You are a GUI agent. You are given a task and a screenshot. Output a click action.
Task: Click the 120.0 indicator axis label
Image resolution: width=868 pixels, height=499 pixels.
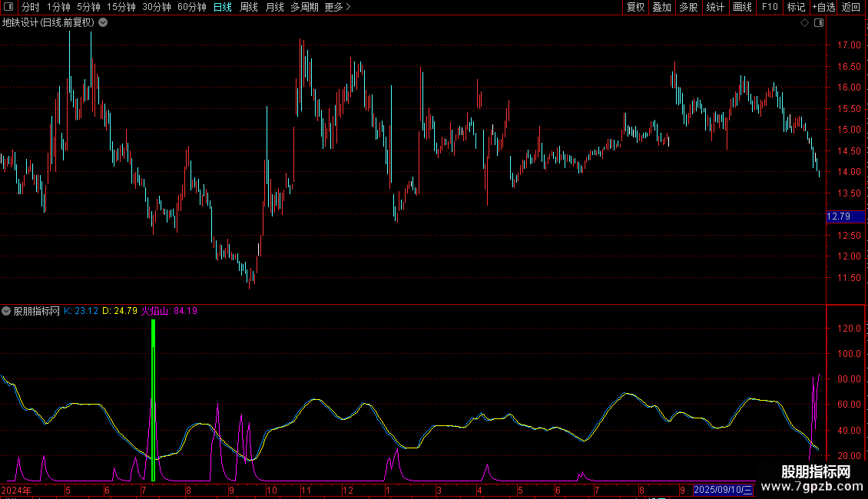pyautogui.click(x=849, y=329)
